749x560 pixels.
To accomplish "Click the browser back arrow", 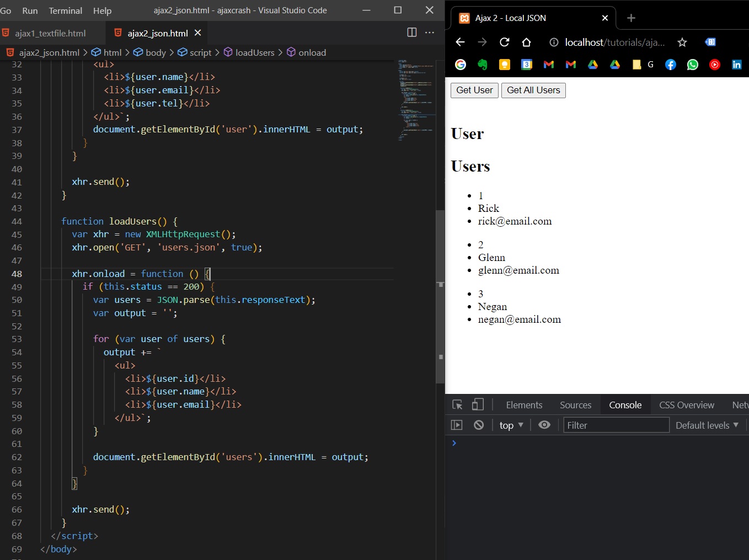I will (461, 42).
